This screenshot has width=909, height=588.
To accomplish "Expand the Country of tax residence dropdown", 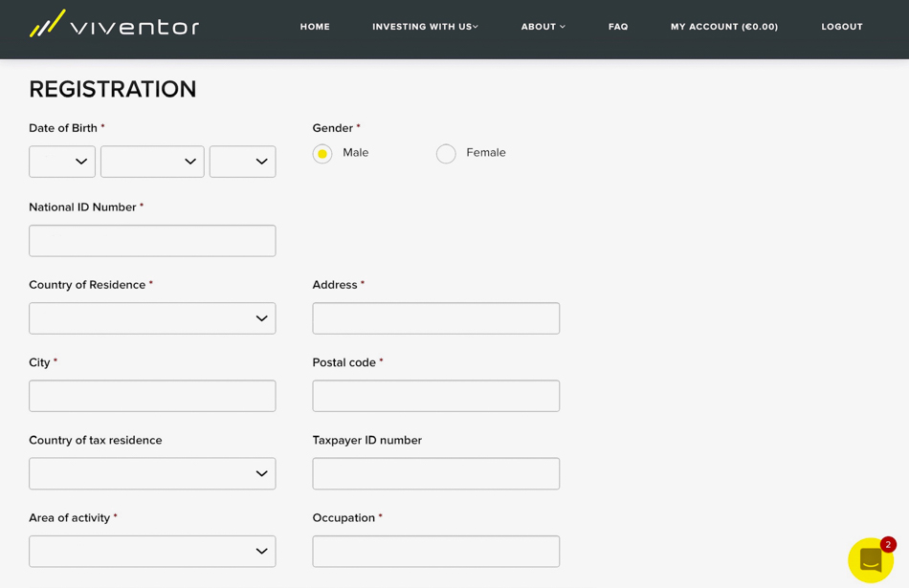I will tap(152, 473).
